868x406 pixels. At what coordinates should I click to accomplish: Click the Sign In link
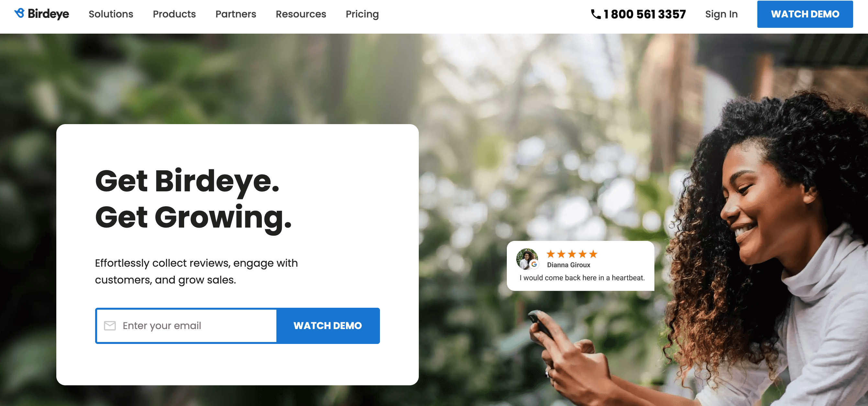pos(721,14)
